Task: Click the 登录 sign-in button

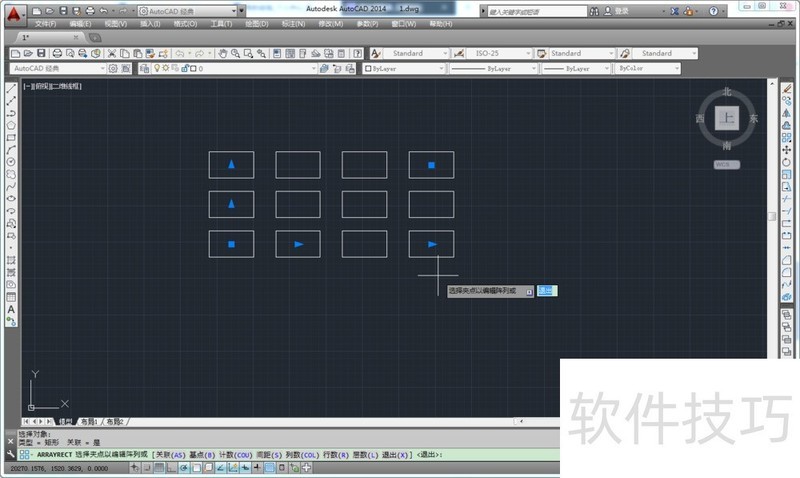Action: click(x=621, y=11)
